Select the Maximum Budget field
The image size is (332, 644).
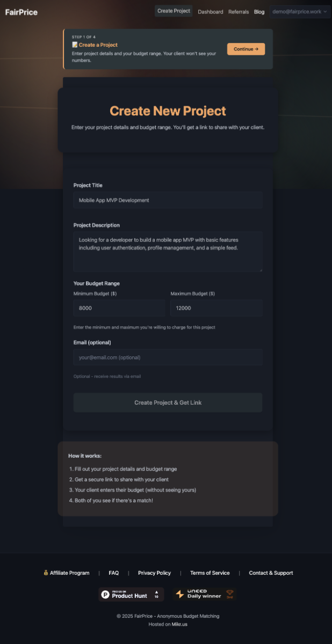[216, 308]
